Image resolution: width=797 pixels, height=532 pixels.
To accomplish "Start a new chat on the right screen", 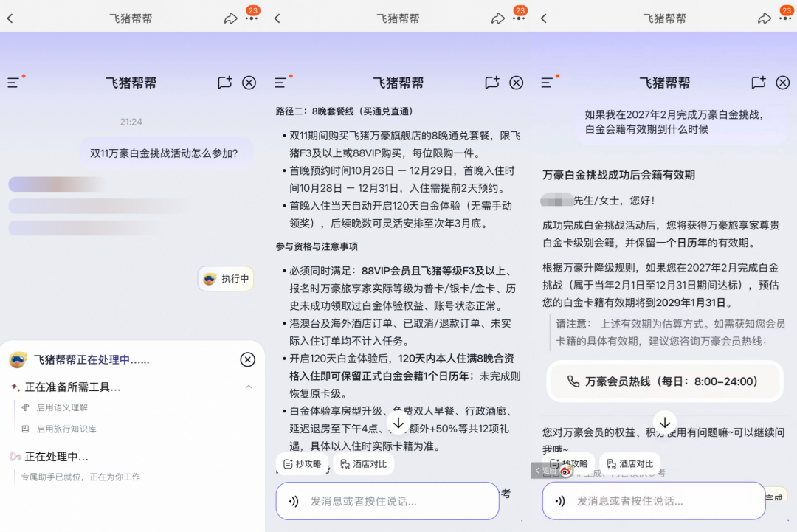I will (759, 83).
